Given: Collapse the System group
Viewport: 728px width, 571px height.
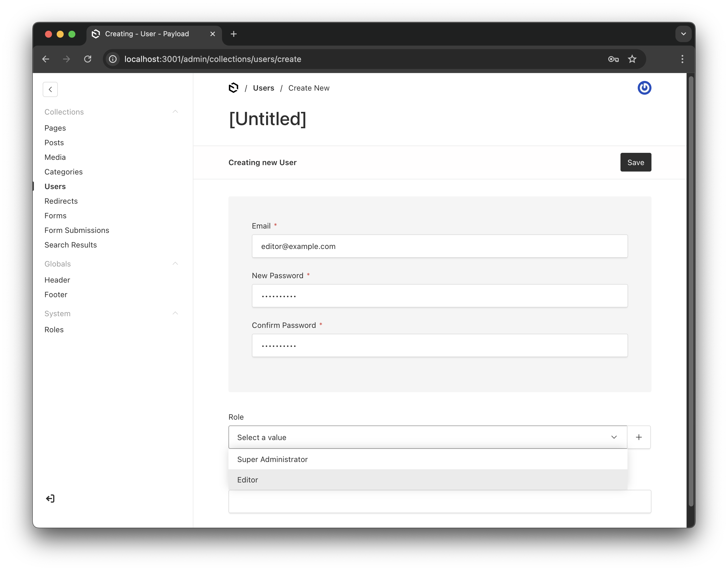Looking at the screenshot, I should click(x=175, y=313).
